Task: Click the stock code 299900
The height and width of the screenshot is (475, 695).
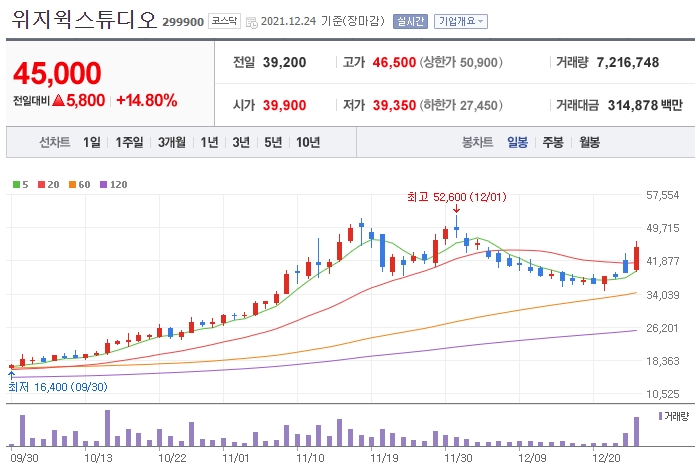Action: 183,22
